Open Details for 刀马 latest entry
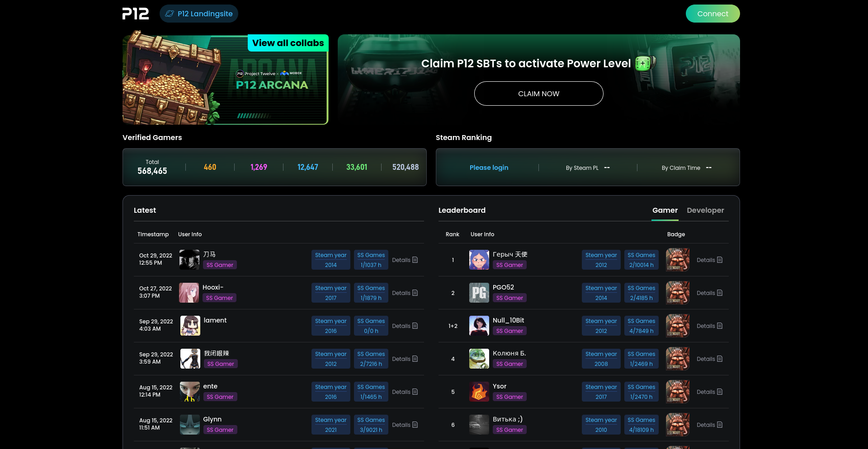 tap(405, 260)
